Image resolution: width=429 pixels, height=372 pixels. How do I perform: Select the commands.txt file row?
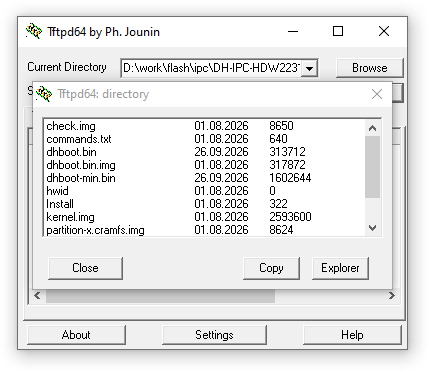[204, 139]
